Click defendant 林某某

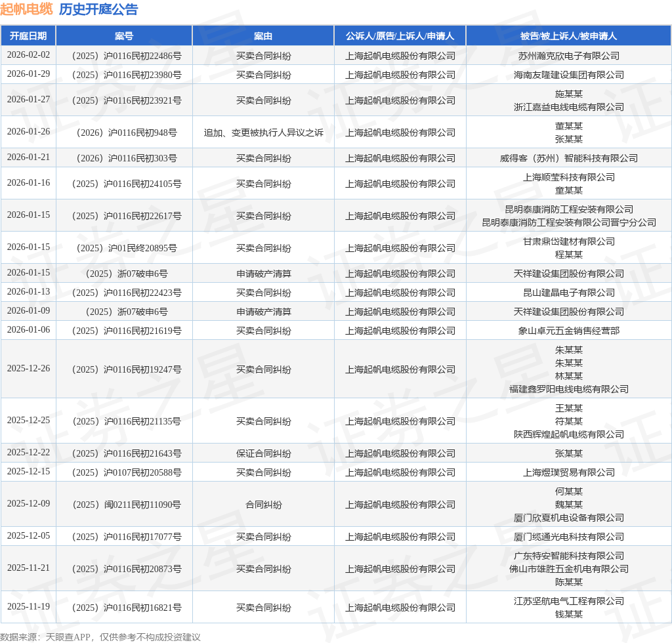coord(569,376)
